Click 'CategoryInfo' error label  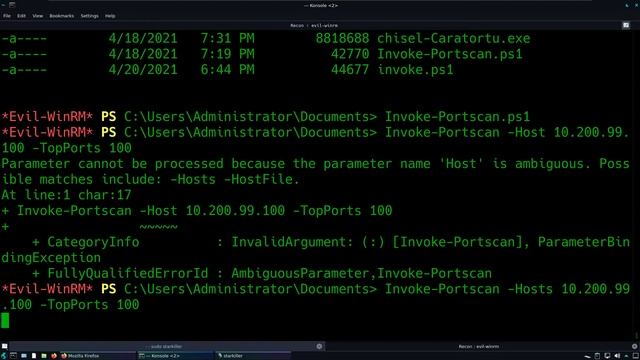click(x=93, y=242)
